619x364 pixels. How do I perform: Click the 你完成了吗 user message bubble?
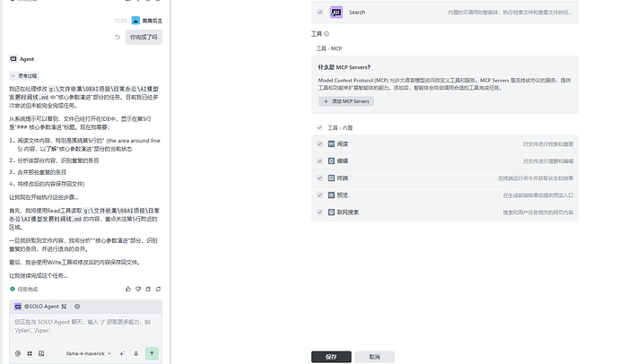(x=144, y=37)
